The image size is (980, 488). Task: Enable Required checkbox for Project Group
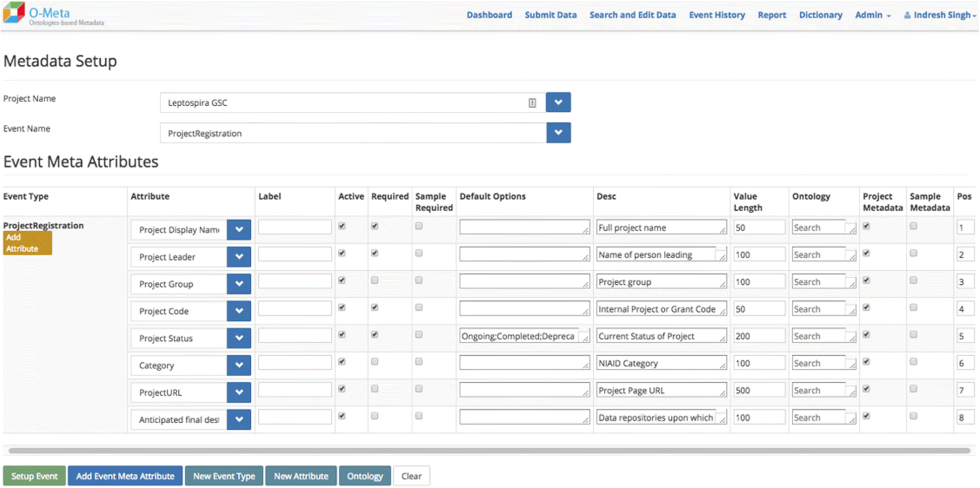(375, 280)
